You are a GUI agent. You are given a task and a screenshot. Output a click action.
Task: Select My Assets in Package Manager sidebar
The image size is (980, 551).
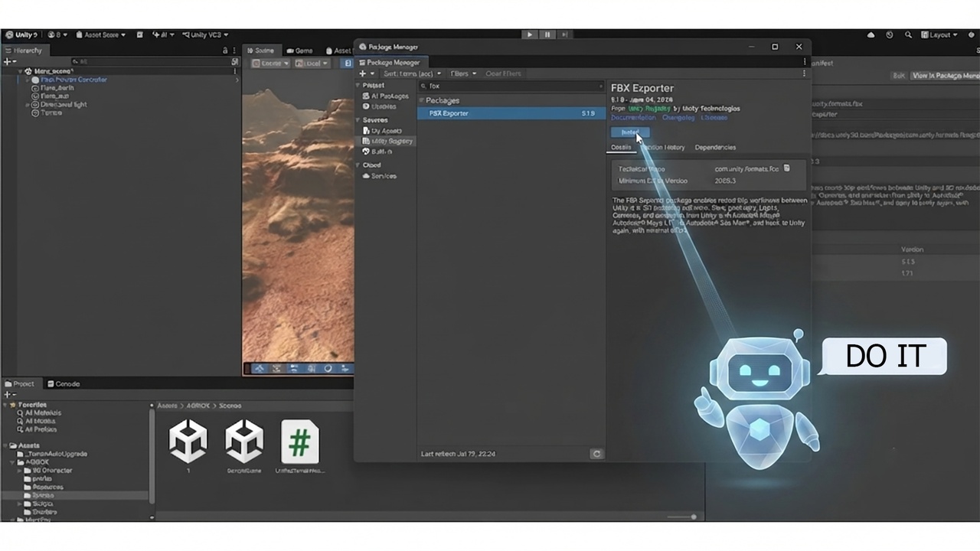386,131
